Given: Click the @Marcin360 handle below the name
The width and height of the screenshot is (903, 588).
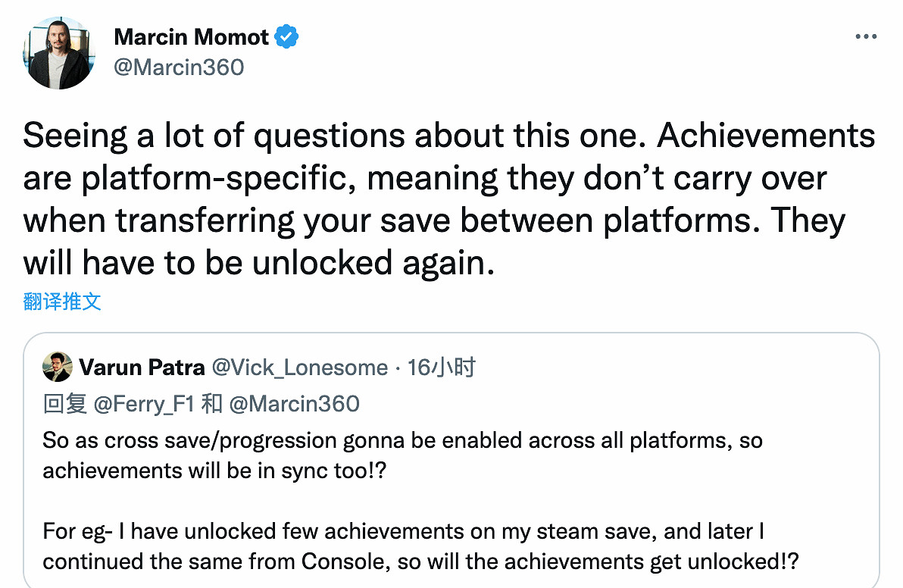Looking at the screenshot, I should point(179,67).
